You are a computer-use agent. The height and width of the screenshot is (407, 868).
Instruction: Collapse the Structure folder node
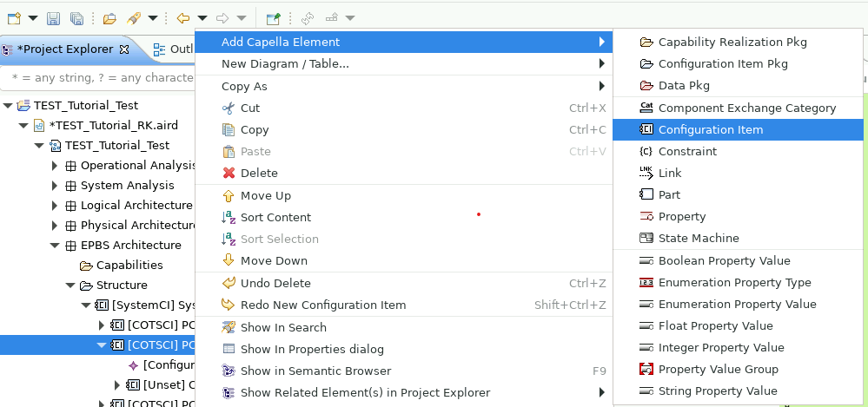70,286
